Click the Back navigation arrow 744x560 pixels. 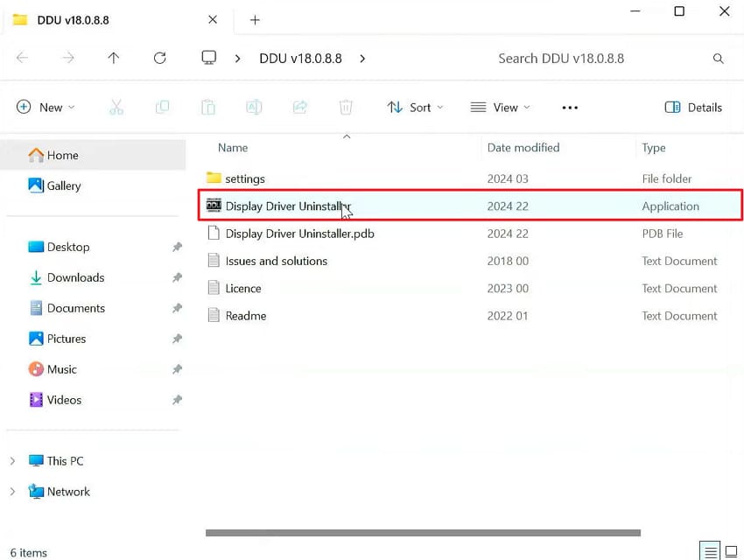22,58
